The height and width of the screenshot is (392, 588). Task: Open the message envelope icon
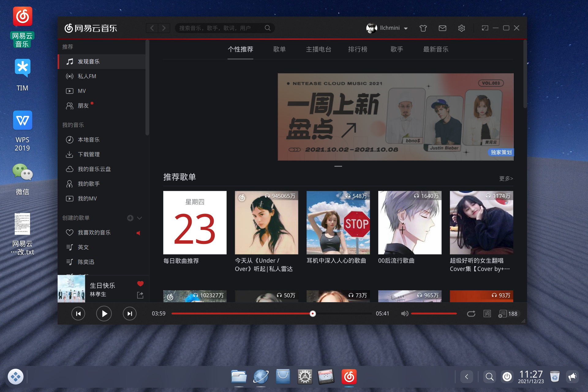(x=442, y=28)
